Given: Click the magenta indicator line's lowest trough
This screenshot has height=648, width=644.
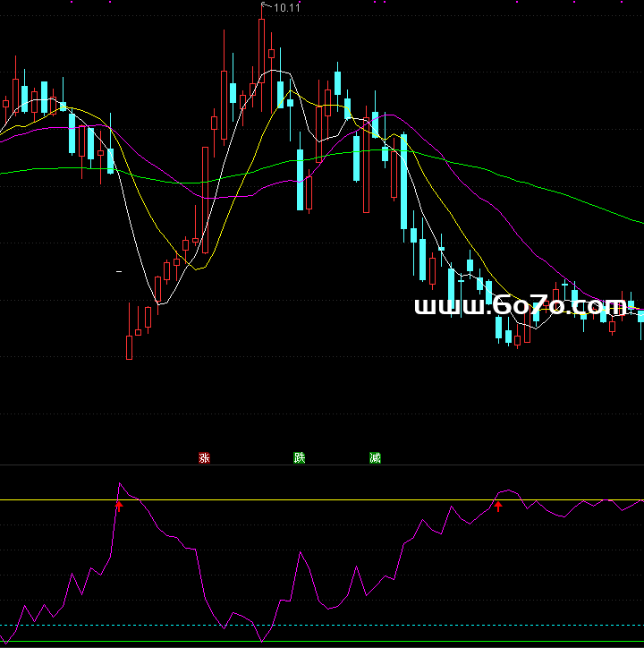Looking at the screenshot, I should [261, 639].
